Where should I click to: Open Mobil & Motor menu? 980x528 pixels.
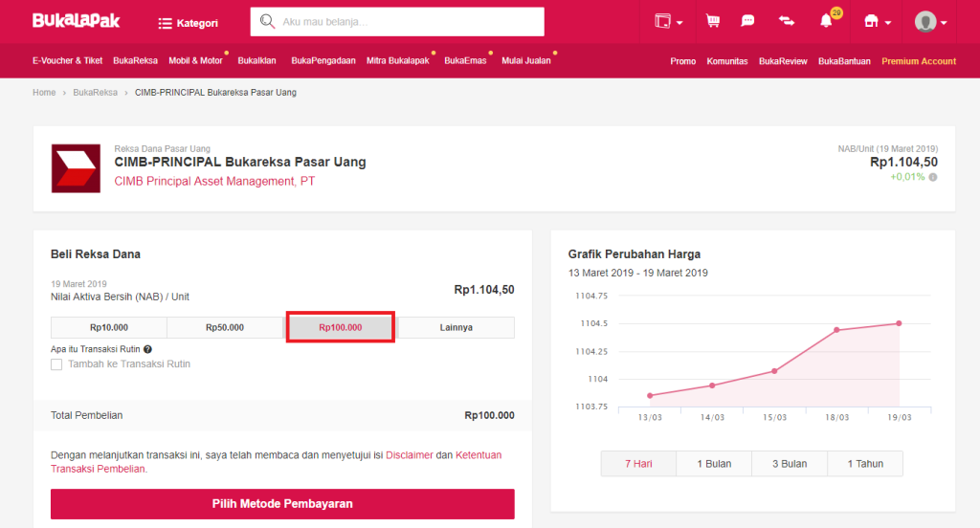click(x=195, y=60)
